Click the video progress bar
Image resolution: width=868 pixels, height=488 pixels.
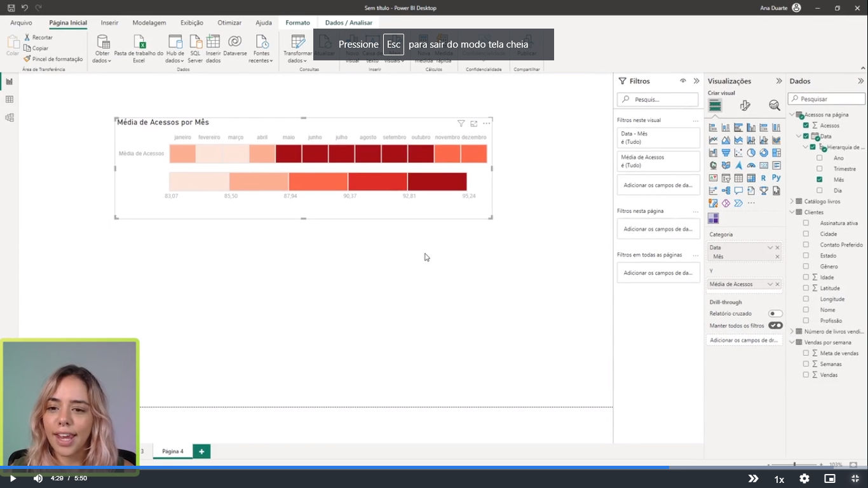pyautogui.click(x=434, y=467)
